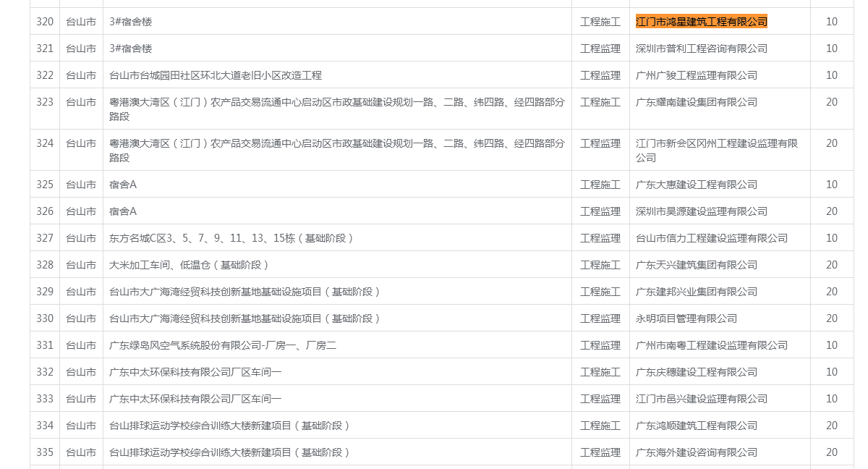Select company 永明项目管理有限公司
Screen dimensions: 868x469
click(x=686, y=318)
